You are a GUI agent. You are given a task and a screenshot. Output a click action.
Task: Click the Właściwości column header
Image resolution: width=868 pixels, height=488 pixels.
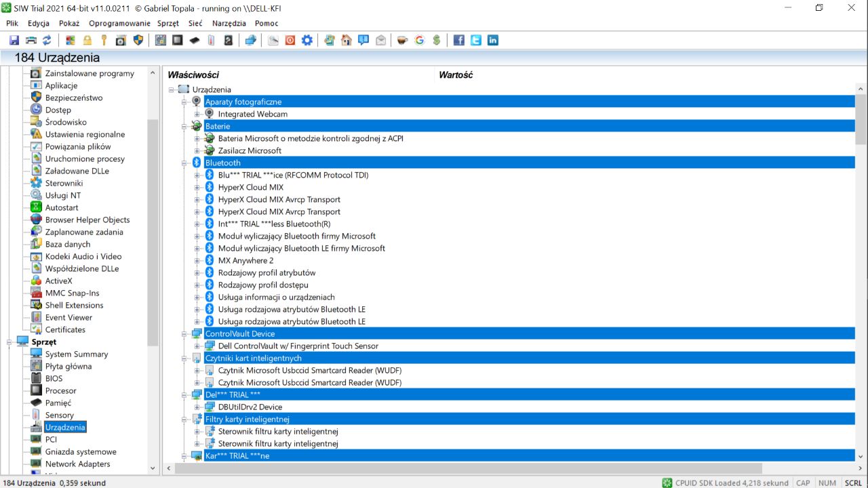pyautogui.click(x=193, y=75)
